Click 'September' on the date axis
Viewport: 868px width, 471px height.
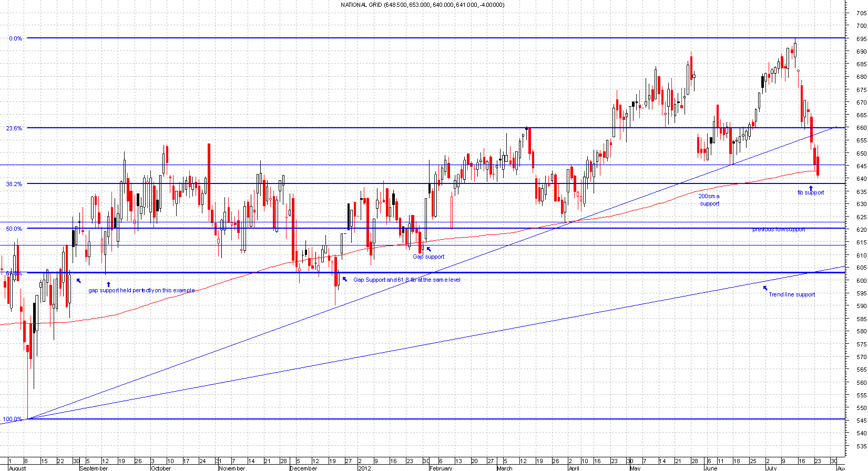94,468
